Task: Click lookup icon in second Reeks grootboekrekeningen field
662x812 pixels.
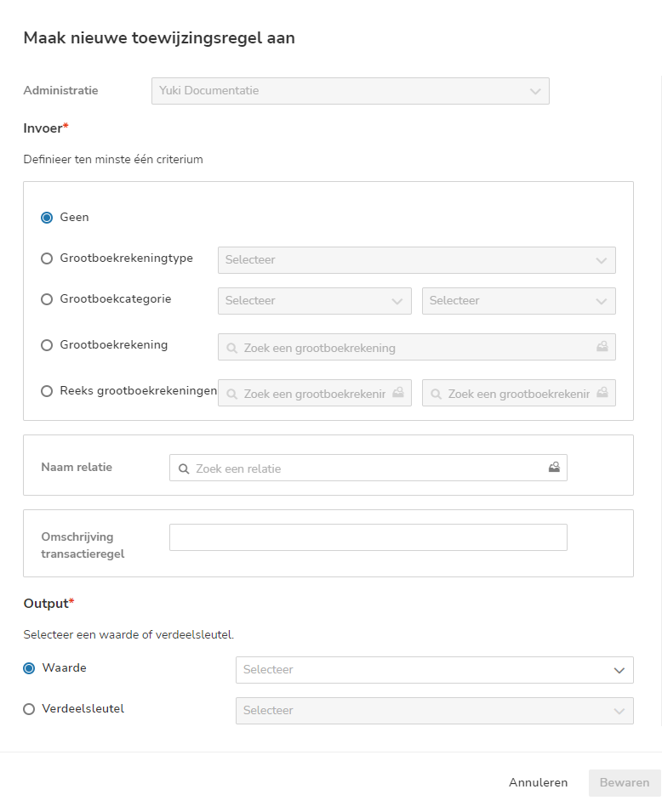Action: 602,393
